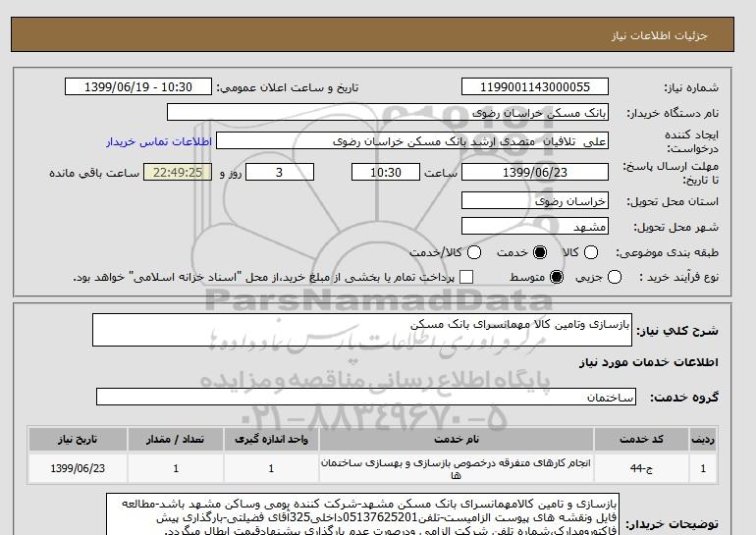The image size is (756, 535).
Task: Click the delivery city field مشهد
Action: [535, 226]
